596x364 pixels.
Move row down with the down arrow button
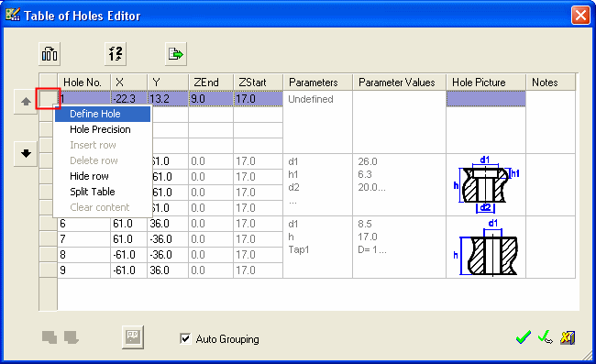point(26,153)
